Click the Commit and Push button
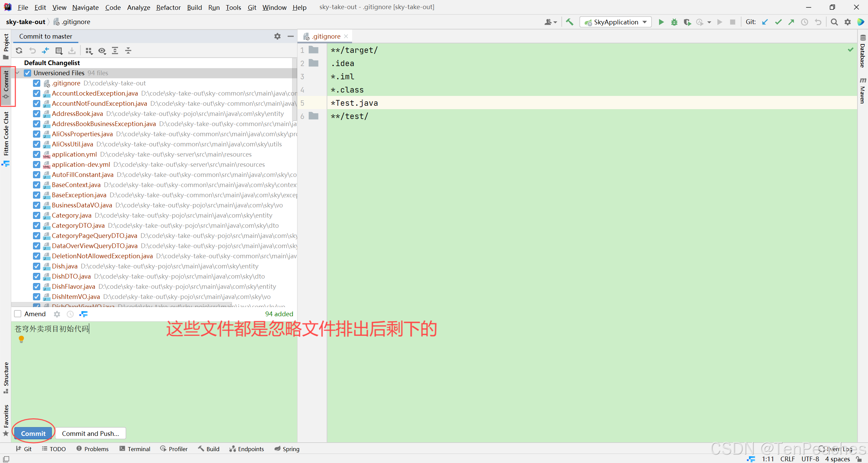This screenshot has height=463, width=868. click(90, 434)
